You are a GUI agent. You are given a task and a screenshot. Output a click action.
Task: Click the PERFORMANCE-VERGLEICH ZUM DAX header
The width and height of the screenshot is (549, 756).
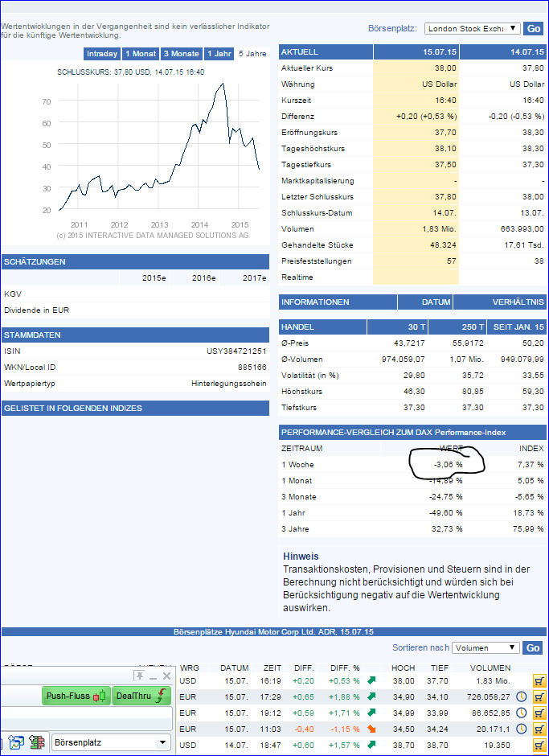[x=412, y=433]
